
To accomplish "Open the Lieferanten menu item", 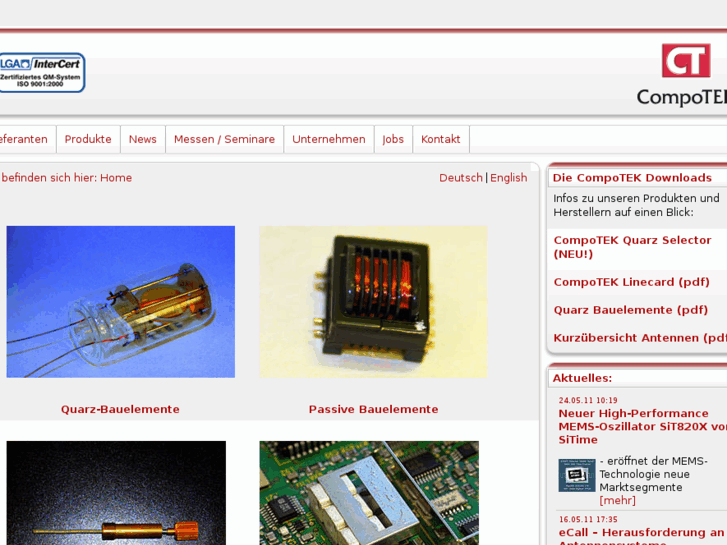I will (x=23, y=139).
